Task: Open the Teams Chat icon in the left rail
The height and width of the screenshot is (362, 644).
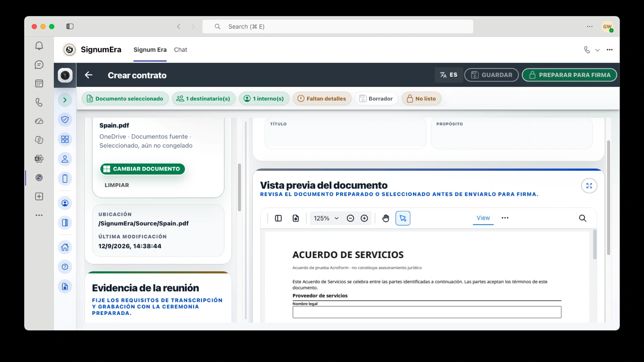Action: 39,65
